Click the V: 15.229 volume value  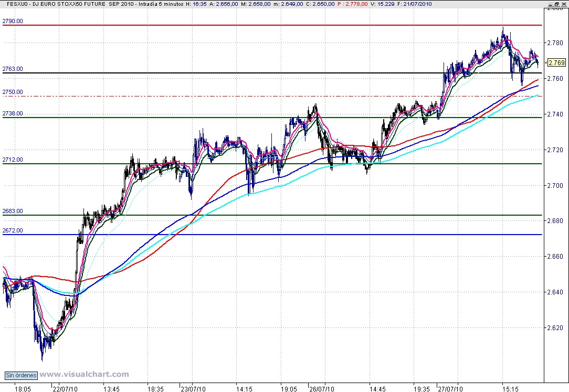[x=382, y=4]
